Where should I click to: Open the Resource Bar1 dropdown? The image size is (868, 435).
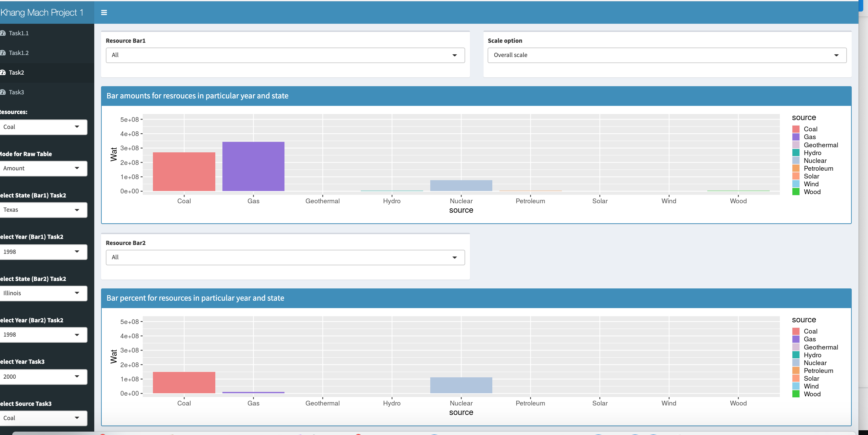[x=285, y=55]
